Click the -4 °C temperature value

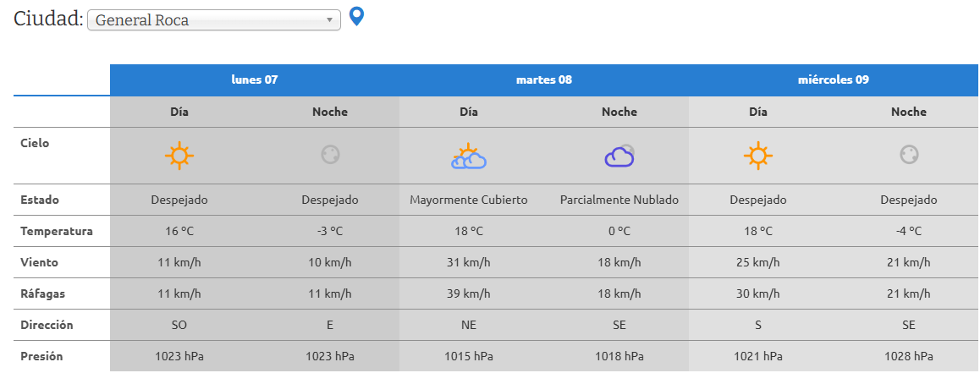909,232
